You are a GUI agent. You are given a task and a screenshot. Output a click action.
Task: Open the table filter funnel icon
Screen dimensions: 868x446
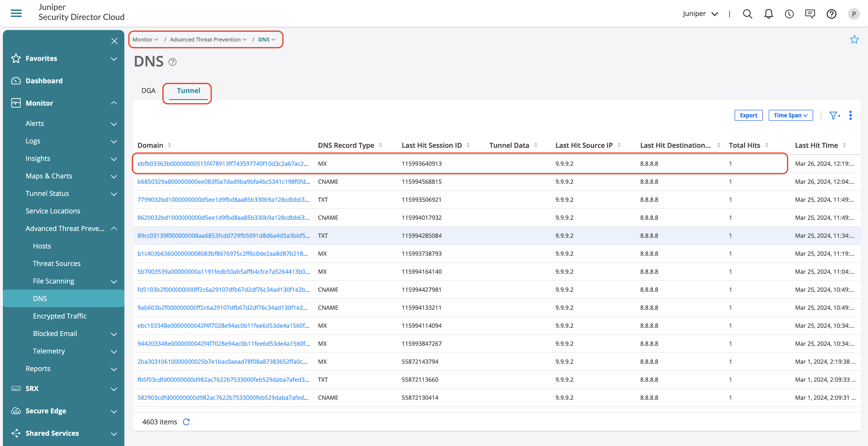834,115
